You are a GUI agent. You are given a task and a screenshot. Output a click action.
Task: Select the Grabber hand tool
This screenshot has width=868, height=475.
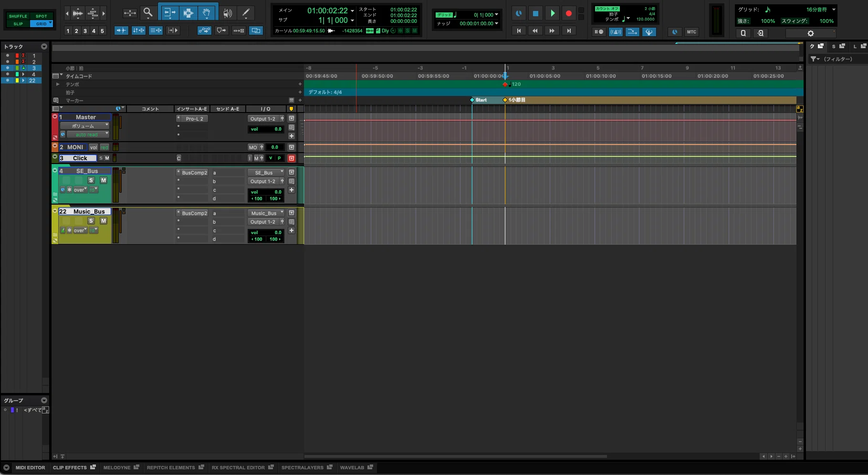206,13
